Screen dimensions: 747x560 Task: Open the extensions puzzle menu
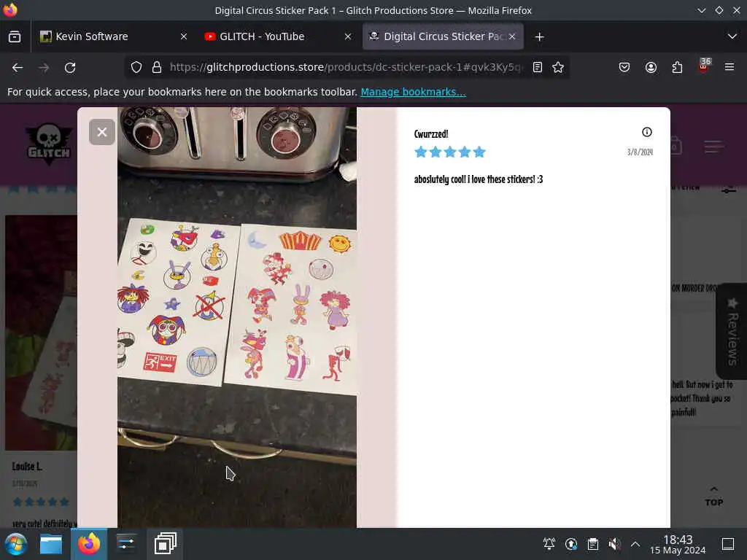click(677, 68)
